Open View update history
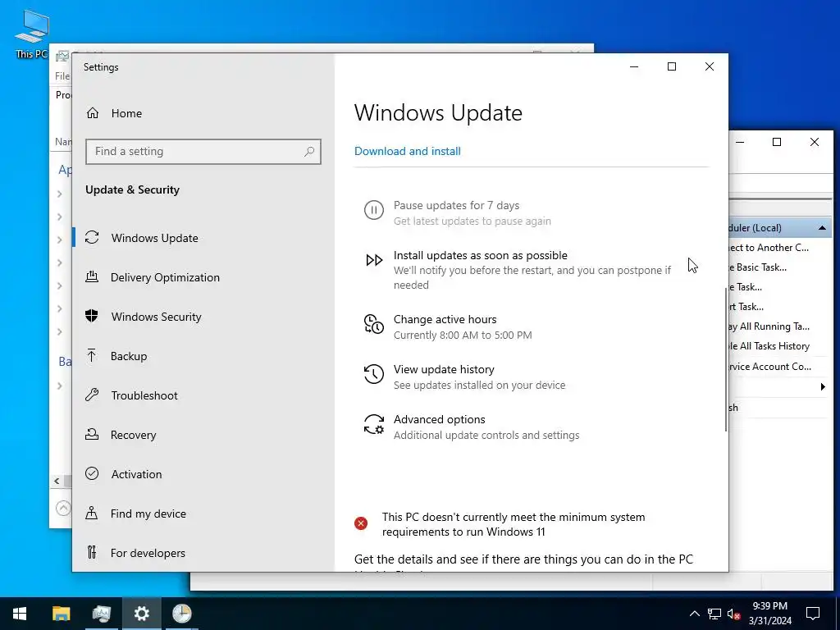This screenshot has height=630, width=840. point(444,370)
